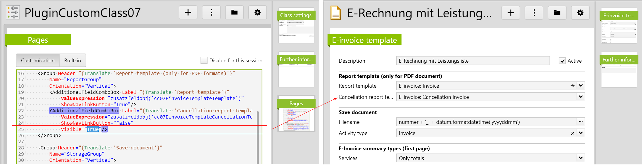Enable Disable for this session checkbox
Image resolution: width=644 pixels, height=165 pixels.
tap(204, 61)
